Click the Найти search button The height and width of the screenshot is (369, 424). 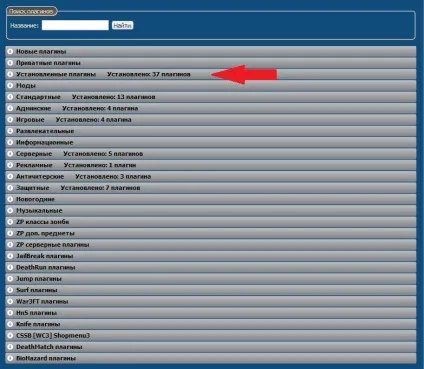(x=122, y=25)
